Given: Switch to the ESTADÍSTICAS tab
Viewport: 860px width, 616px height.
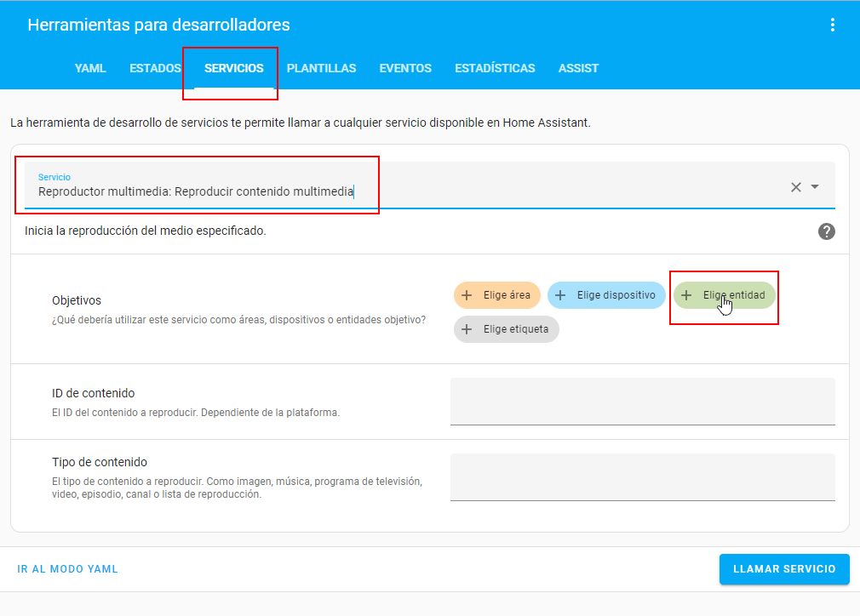Looking at the screenshot, I should [495, 68].
